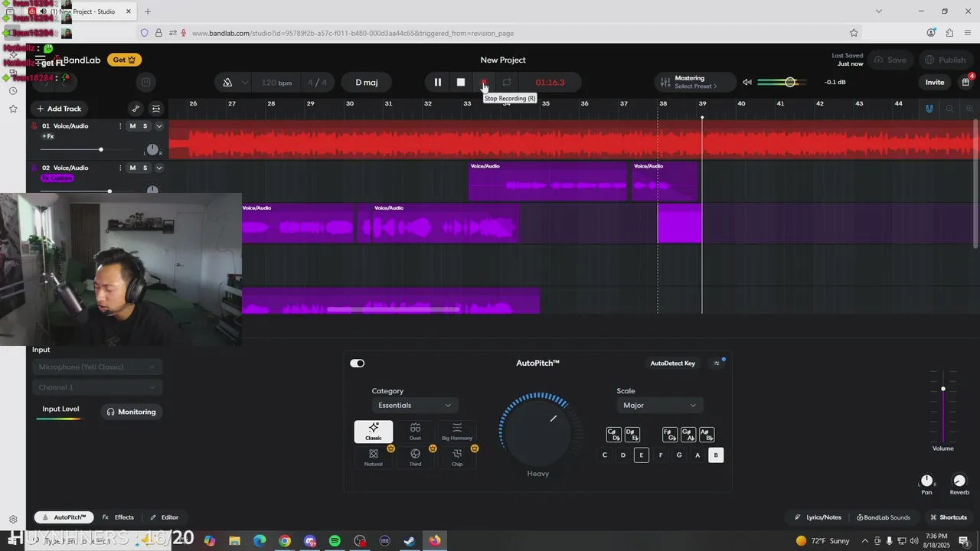Open Shortcuts panel
Screen dimensions: 980x551
[x=948, y=517]
